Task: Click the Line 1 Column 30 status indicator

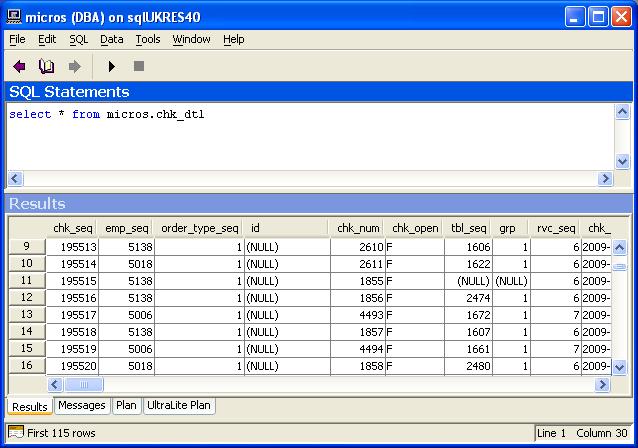Action: point(582,433)
